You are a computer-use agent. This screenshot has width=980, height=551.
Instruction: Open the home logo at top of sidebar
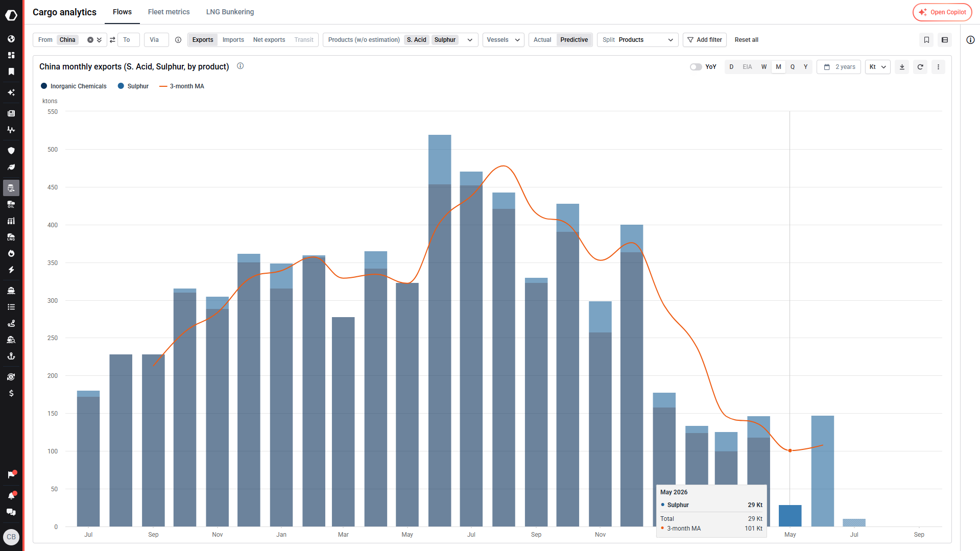click(x=11, y=15)
